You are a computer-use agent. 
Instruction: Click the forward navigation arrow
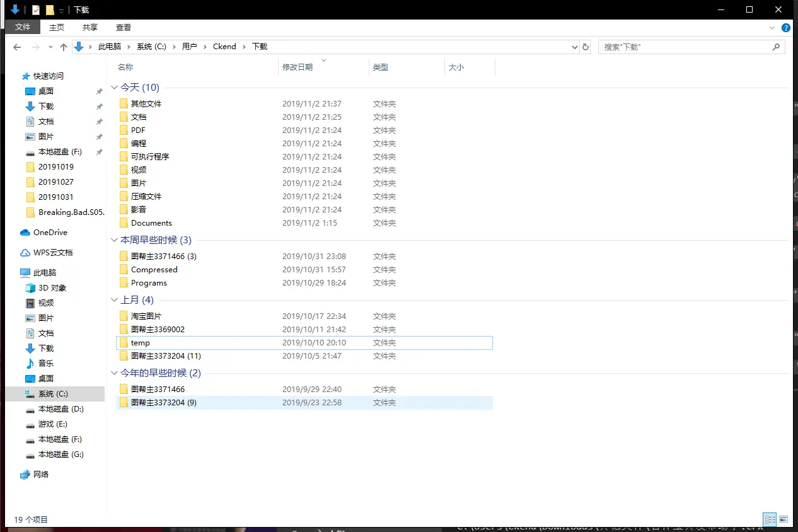point(36,47)
